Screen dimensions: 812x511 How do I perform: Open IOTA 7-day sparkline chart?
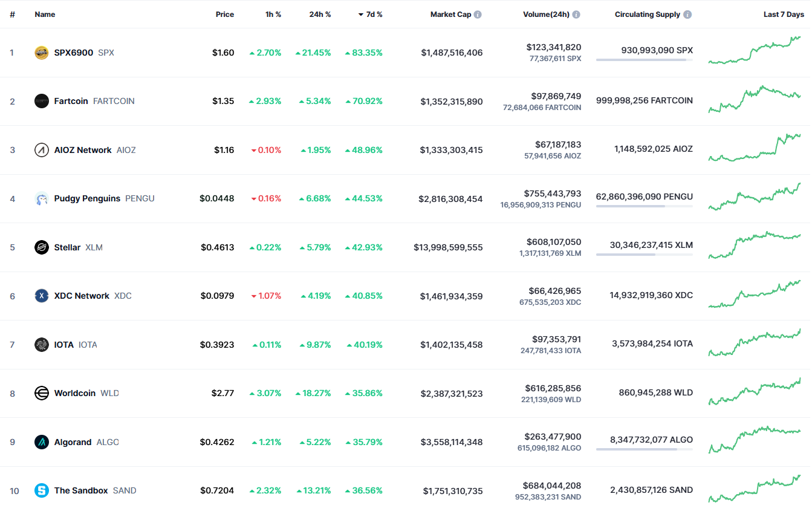point(755,342)
